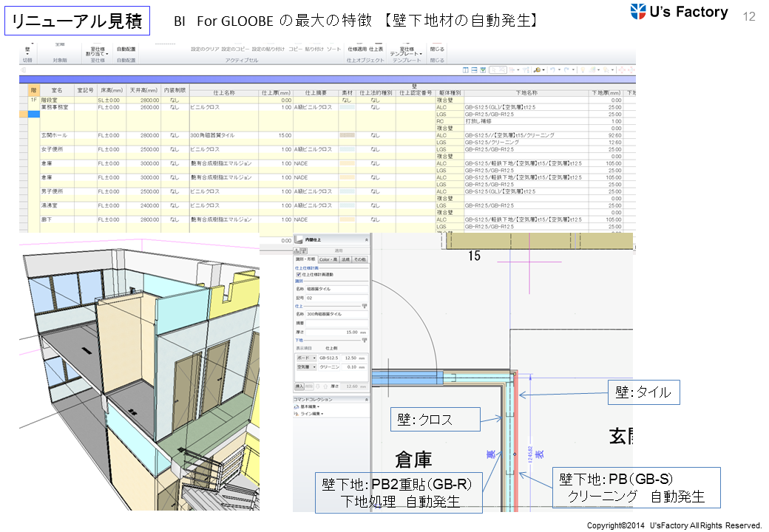
Task: Click the 閉じる ribbon button
Action: click(x=437, y=50)
